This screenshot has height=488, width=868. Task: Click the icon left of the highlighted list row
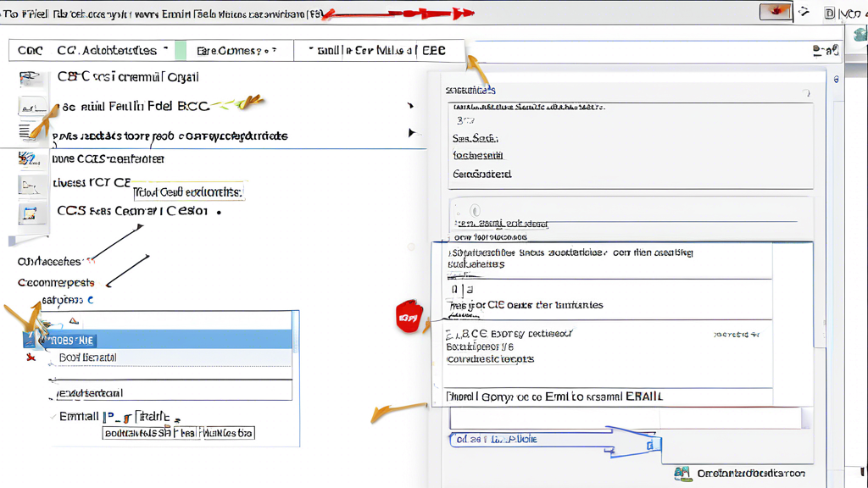pyautogui.click(x=31, y=340)
